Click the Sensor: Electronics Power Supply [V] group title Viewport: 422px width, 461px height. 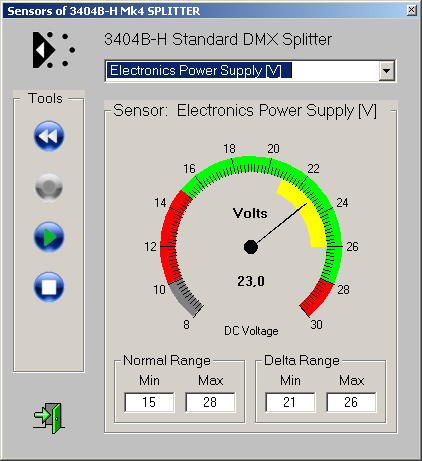coord(245,111)
